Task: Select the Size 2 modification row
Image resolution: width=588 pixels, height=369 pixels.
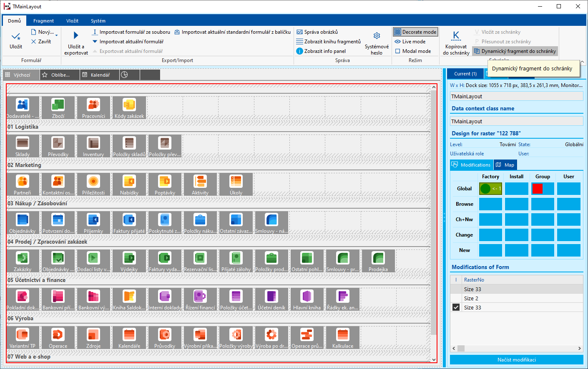Action: (x=517, y=298)
